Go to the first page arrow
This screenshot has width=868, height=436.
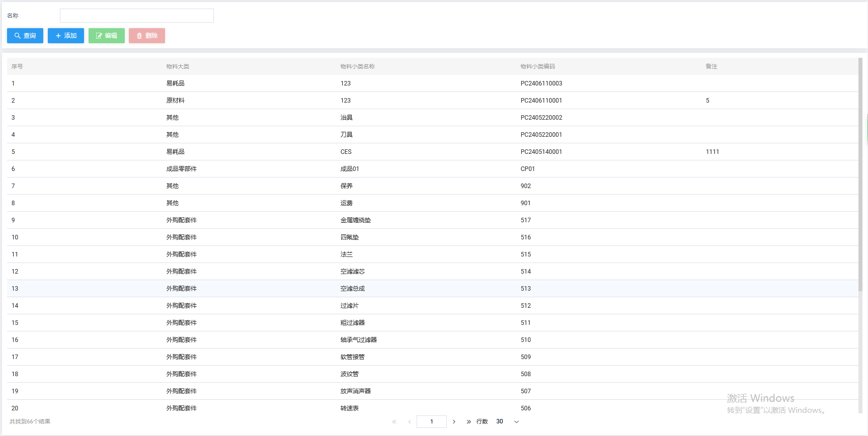pyautogui.click(x=394, y=422)
